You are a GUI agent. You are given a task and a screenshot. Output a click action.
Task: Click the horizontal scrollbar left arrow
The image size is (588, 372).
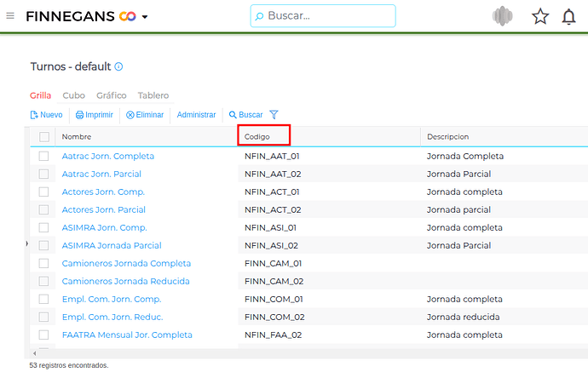[34, 353]
